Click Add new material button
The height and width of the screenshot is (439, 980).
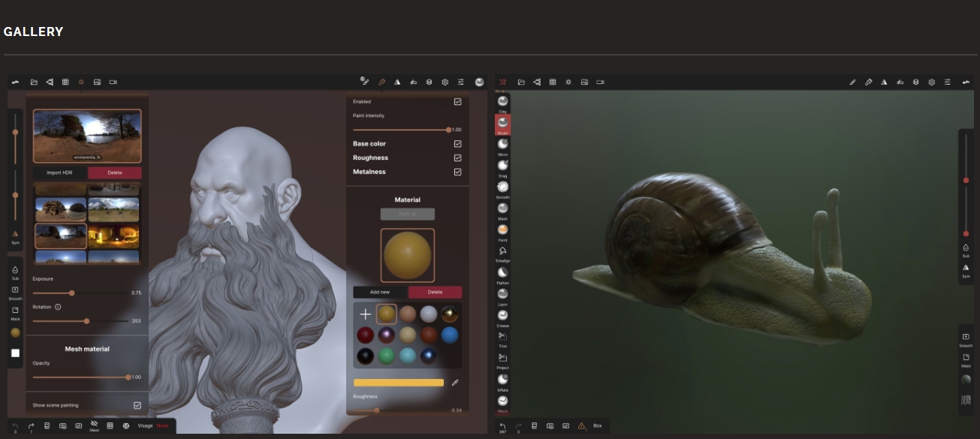380,292
